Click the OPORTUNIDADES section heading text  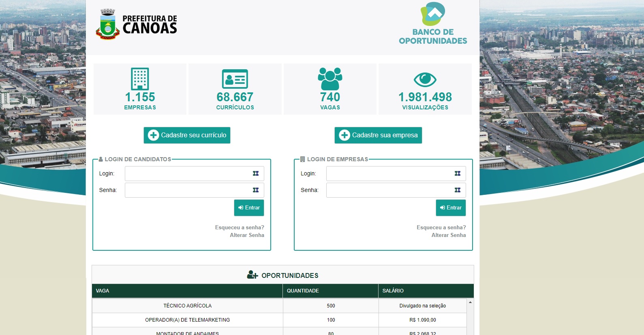(290, 275)
